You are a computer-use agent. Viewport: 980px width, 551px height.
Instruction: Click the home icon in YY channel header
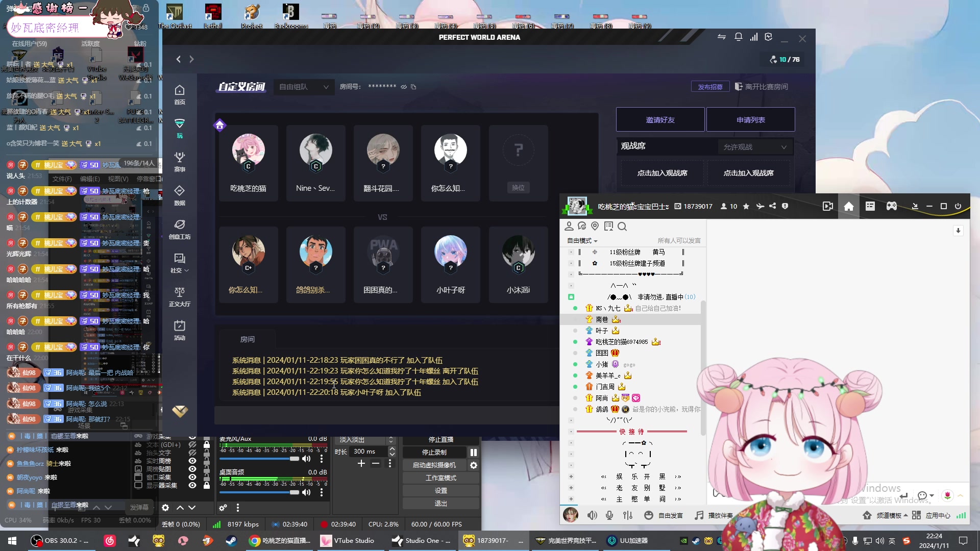click(x=849, y=206)
